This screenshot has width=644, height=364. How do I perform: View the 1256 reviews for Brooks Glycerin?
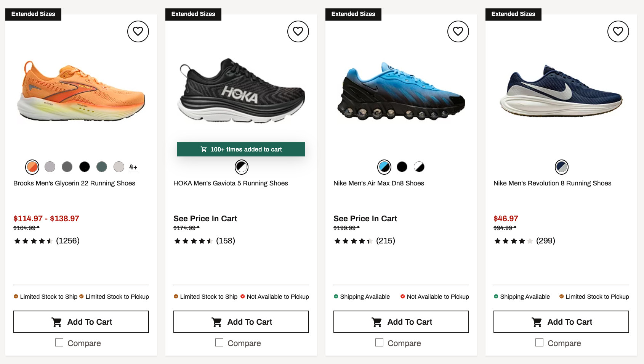(67, 241)
